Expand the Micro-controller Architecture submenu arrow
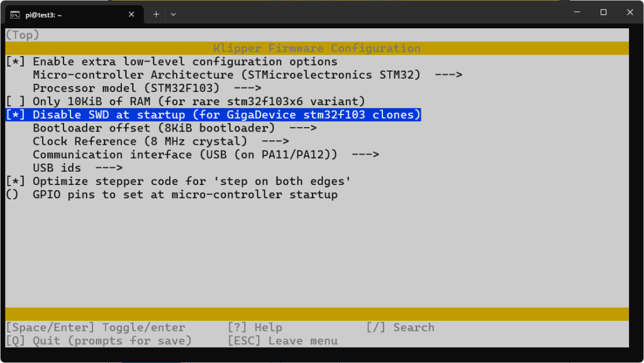 point(448,75)
